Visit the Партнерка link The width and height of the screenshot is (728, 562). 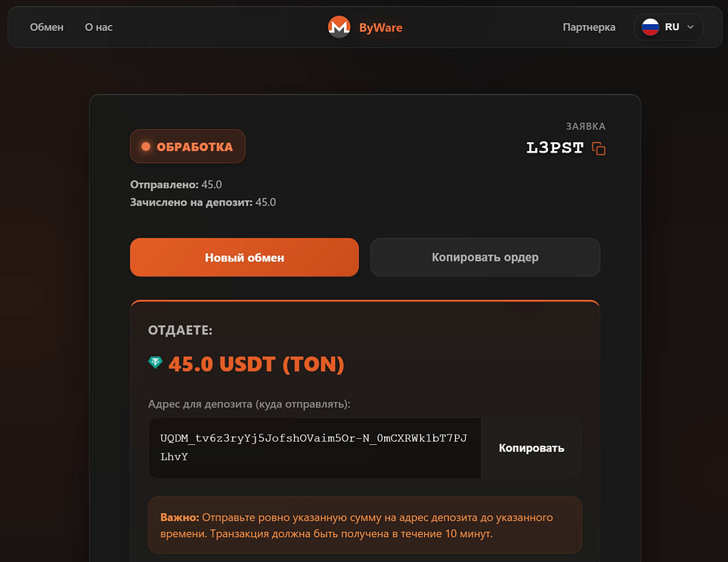pos(589,27)
